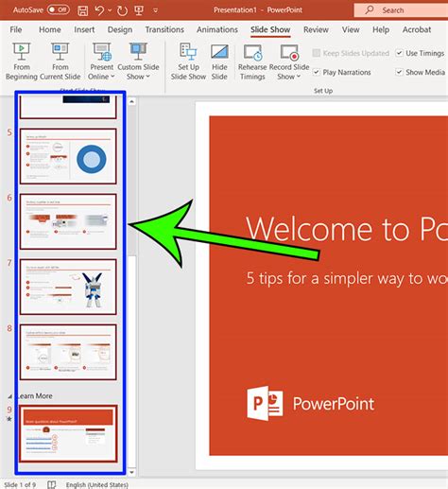
Task: Expand the Undo history dropdown arrow
Action: [x=110, y=10]
